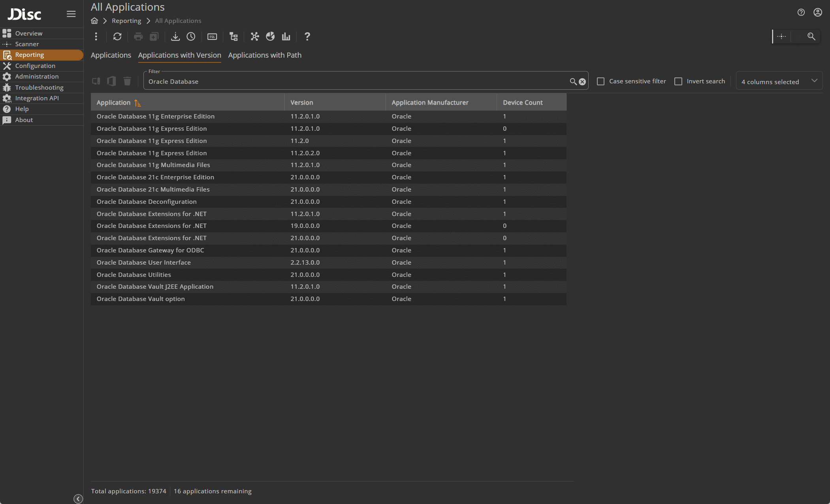Image resolution: width=830 pixels, height=504 pixels.
Task: Click the bar chart icon
Action: (x=286, y=37)
